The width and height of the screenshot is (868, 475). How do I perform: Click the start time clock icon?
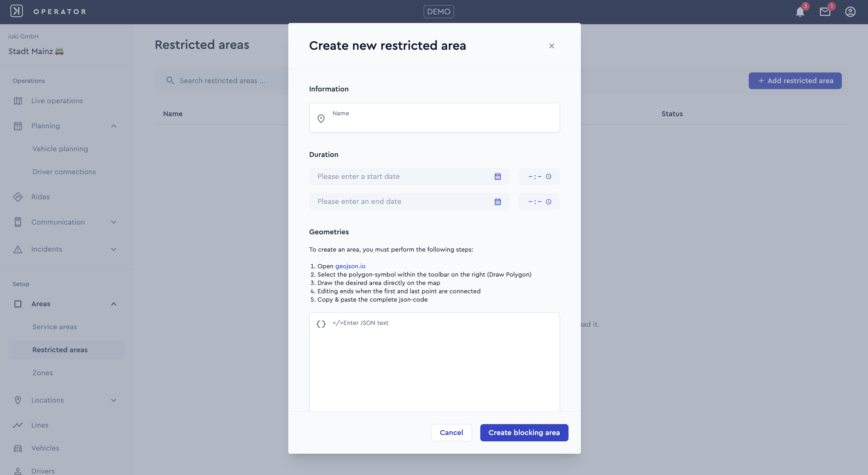549,177
